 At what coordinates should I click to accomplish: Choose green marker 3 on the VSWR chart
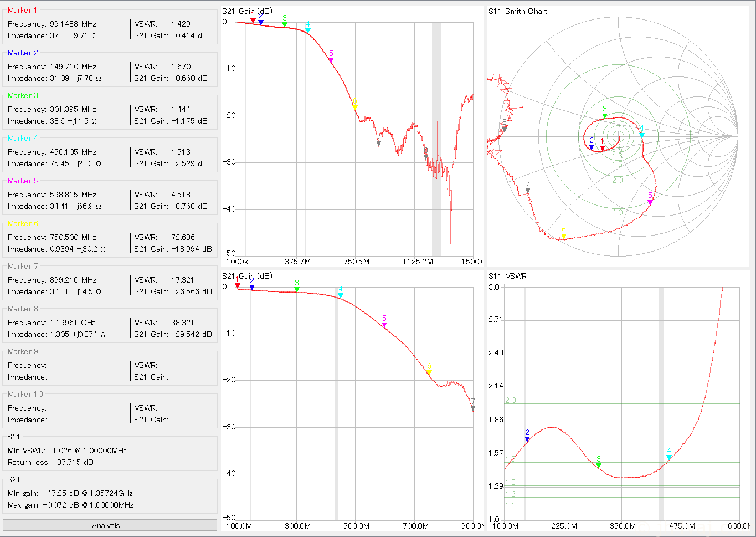tap(599, 466)
